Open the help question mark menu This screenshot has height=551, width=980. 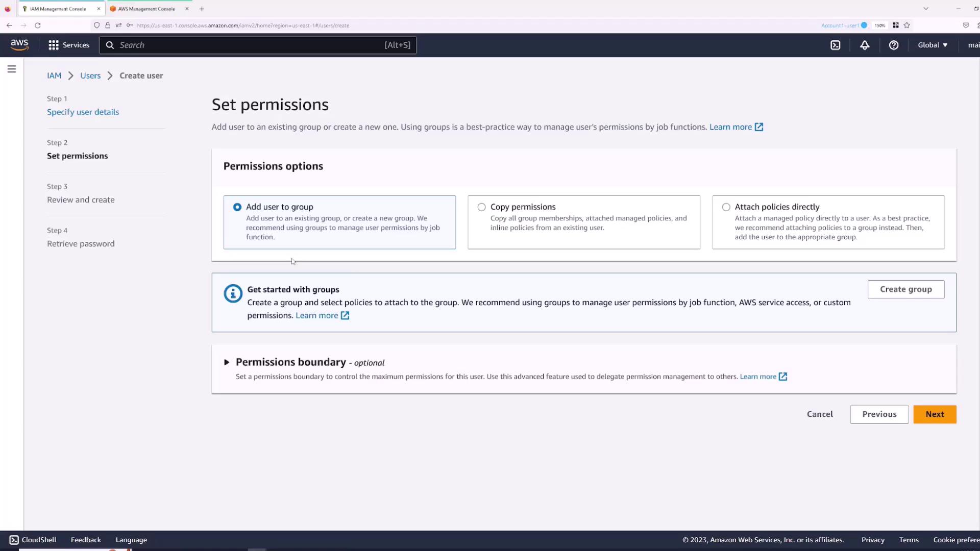[x=894, y=45]
